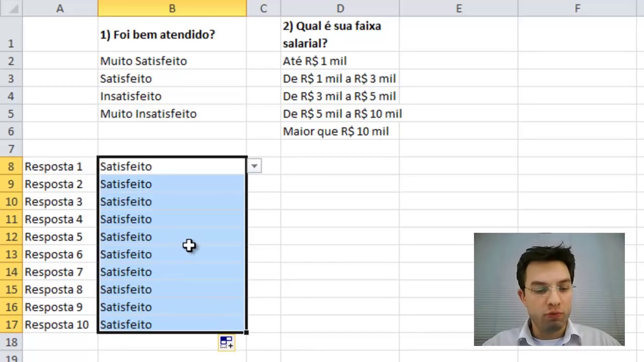Click cell 'Resposta 3'
644x362 pixels.
coord(60,202)
